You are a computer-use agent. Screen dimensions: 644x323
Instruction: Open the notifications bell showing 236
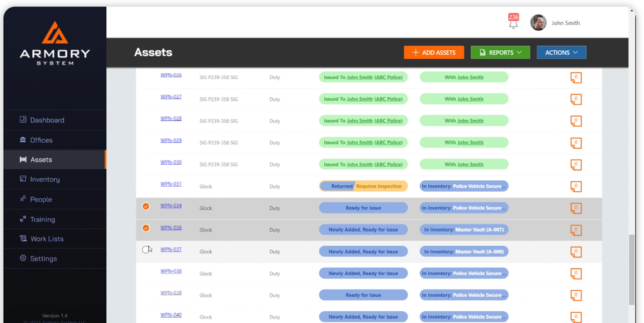pos(513,22)
